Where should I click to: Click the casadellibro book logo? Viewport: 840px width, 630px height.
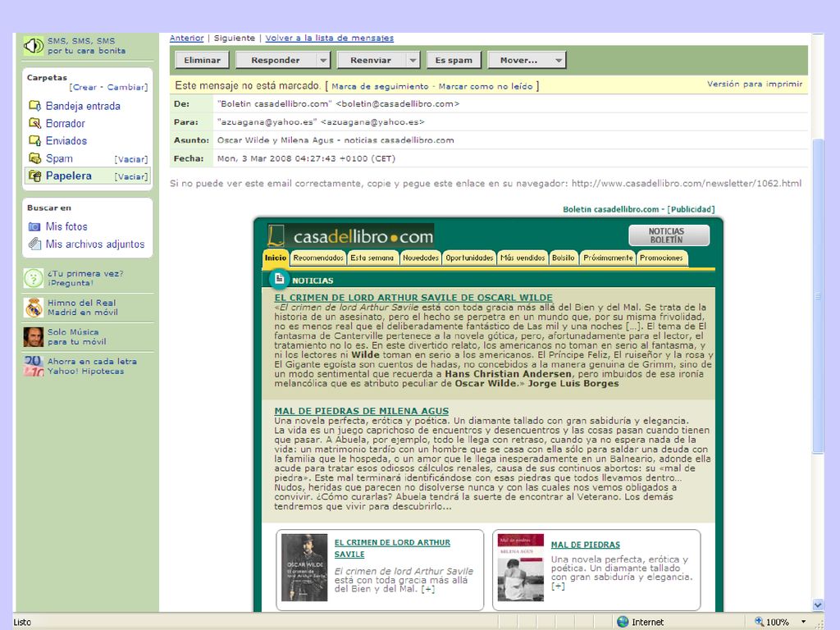(276, 235)
